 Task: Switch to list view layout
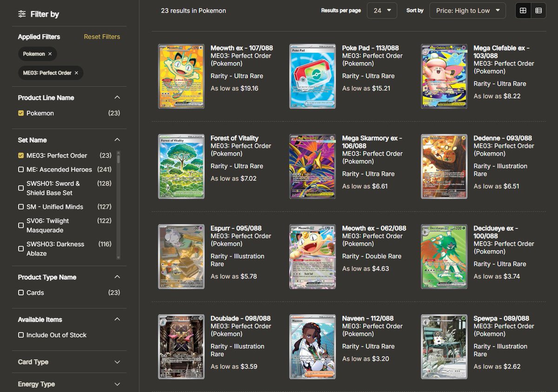coord(538,10)
